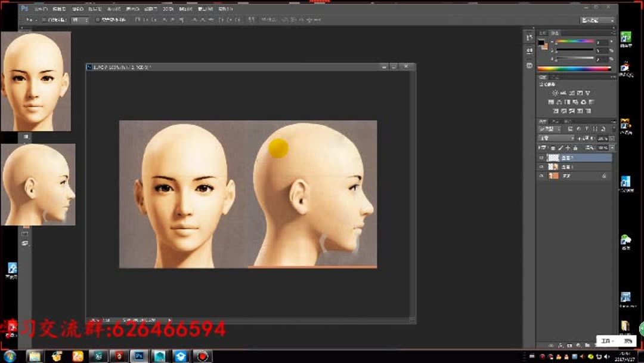Open the 文件 menu
This screenshot has width=644, height=363.
(x=39, y=9)
